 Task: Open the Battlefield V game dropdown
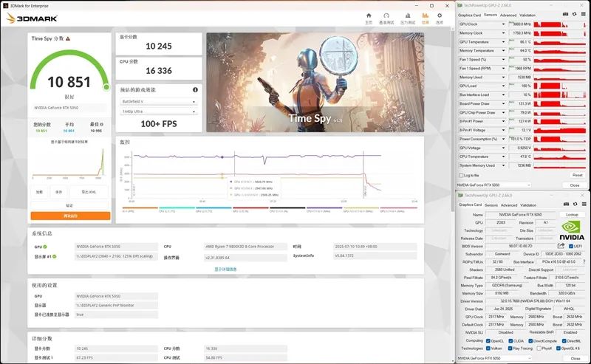point(159,102)
